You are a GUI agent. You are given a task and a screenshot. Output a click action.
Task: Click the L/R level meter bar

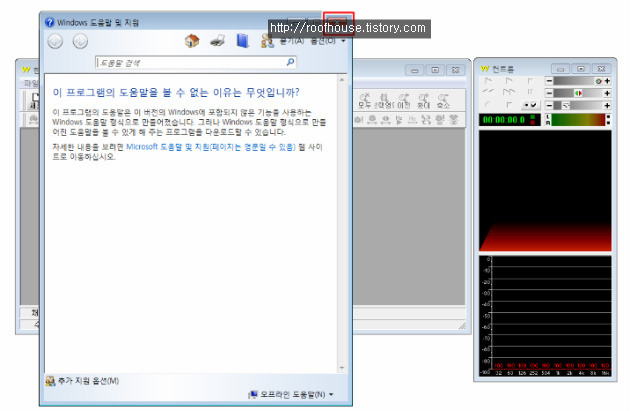click(578, 119)
